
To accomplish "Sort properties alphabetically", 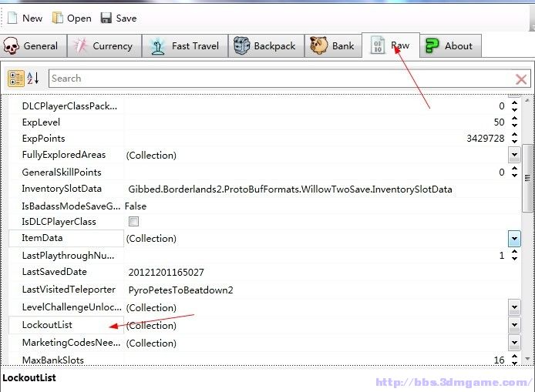I will (33, 79).
